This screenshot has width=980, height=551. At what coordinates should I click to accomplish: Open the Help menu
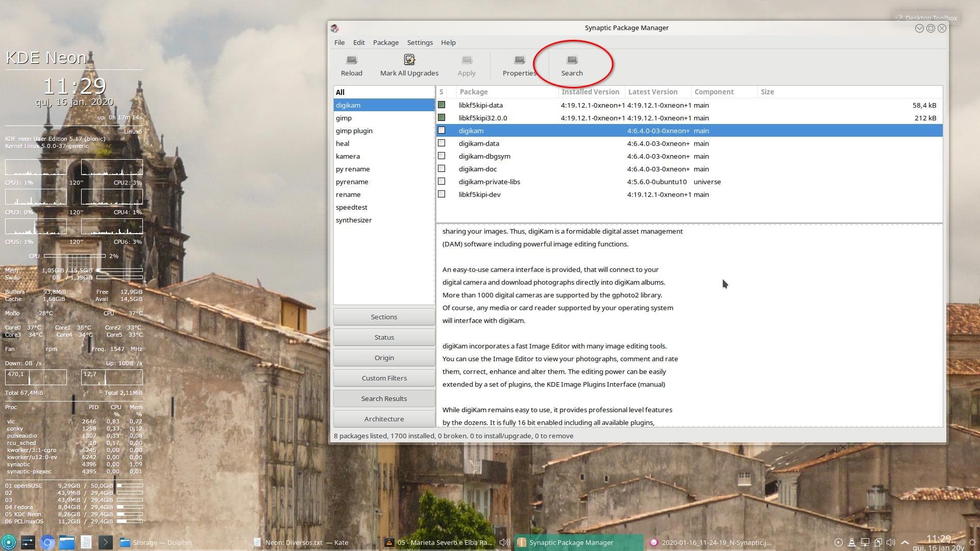click(448, 42)
